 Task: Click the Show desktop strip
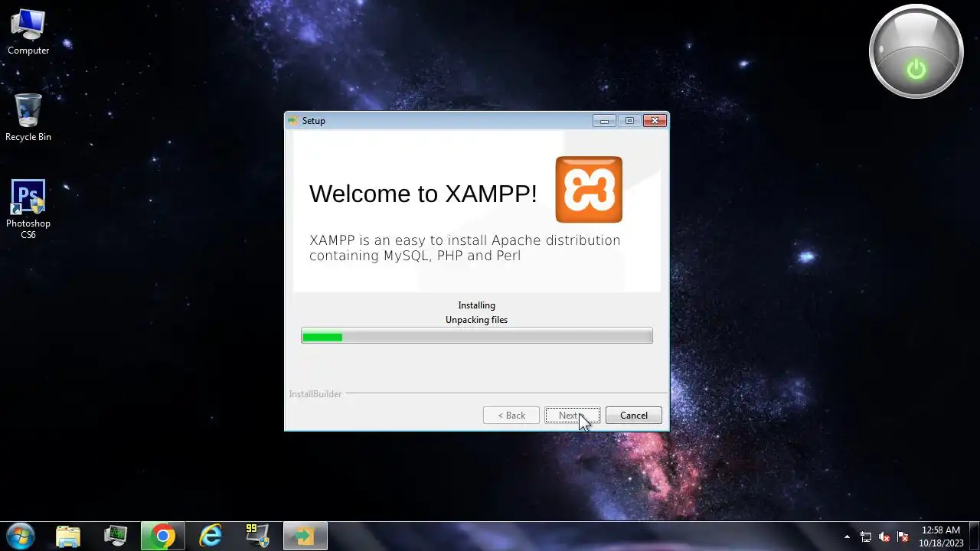974,536
